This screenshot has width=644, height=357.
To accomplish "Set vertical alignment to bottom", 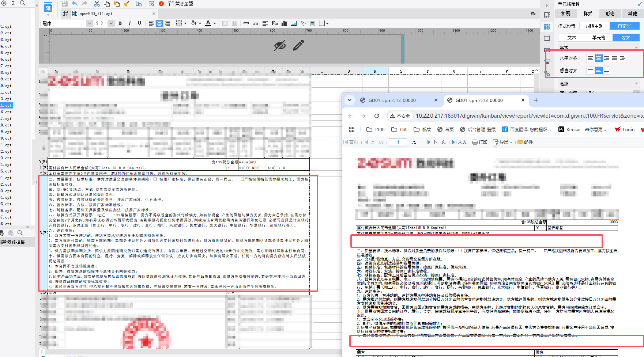I will [607, 71].
